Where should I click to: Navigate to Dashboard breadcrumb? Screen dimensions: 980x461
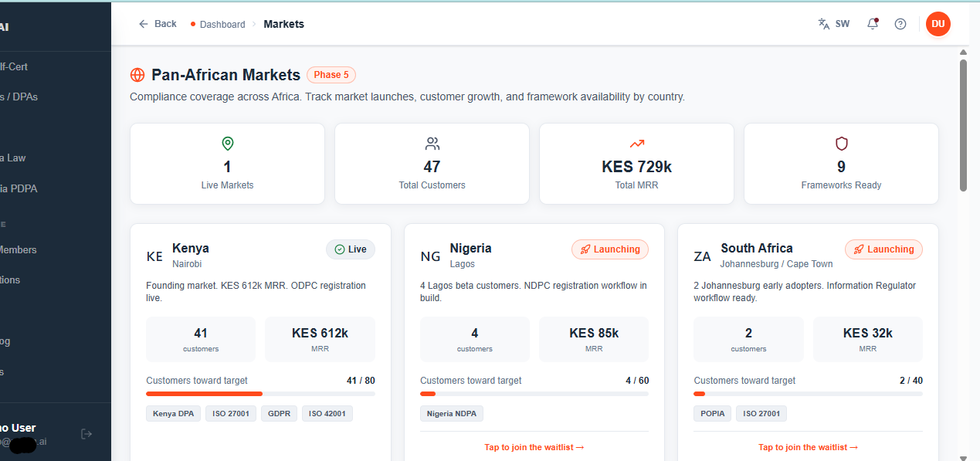(222, 25)
